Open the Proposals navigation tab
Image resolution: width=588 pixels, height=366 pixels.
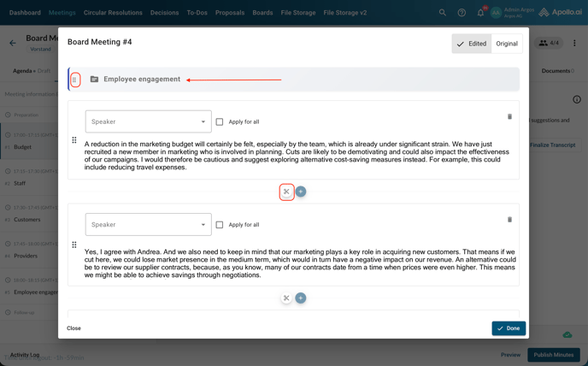(x=230, y=13)
